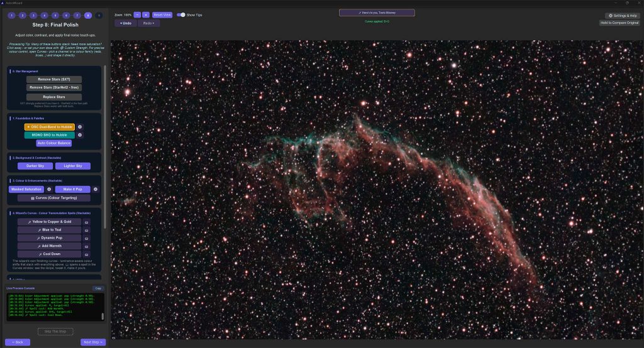
Task: Click Reset View button
Action: [162, 15]
